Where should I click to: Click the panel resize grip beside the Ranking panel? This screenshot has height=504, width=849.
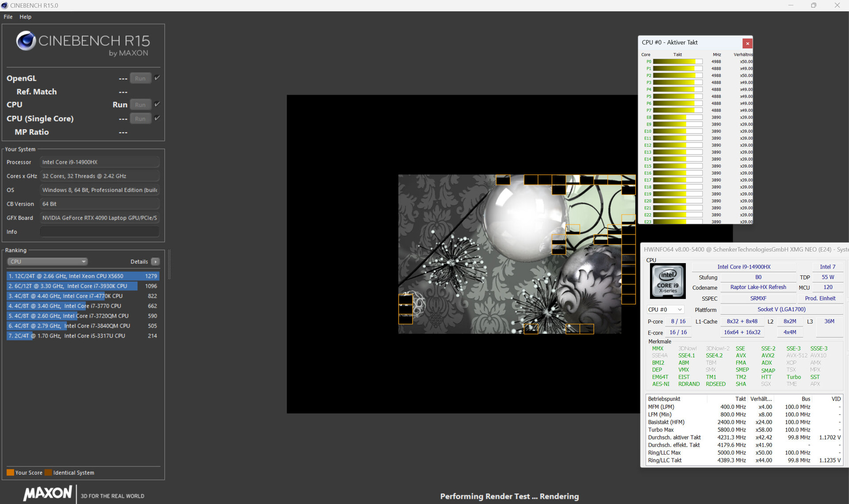pos(169,264)
